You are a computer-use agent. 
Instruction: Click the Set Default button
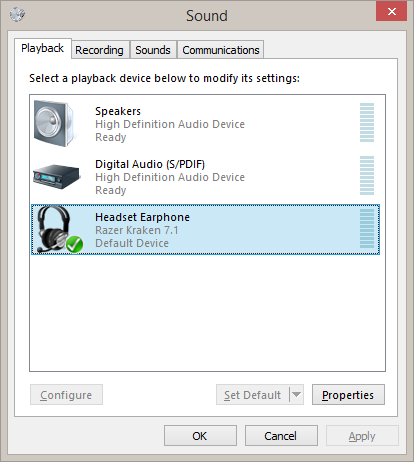coord(253,395)
